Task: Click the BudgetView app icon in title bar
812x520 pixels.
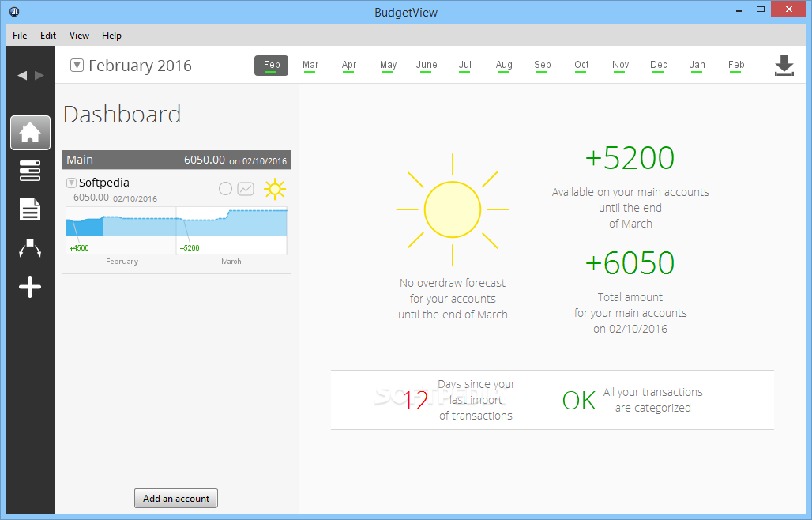Action: point(14,11)
